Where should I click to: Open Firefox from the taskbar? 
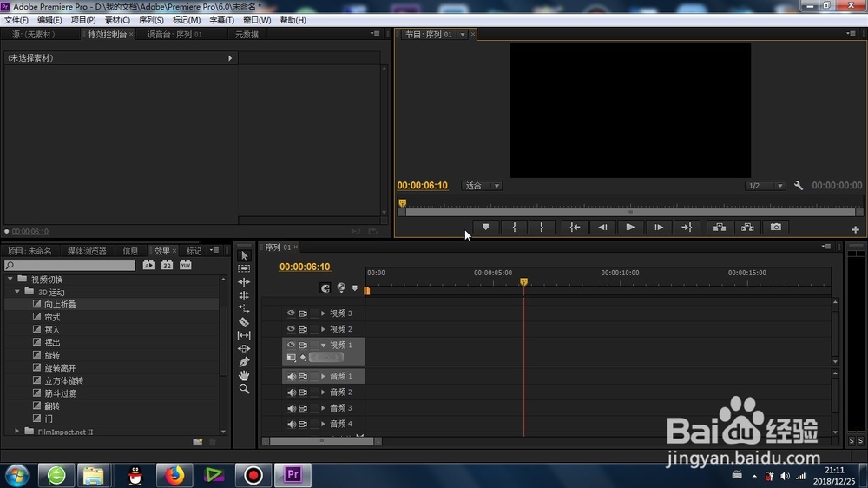tap(174, 475)
